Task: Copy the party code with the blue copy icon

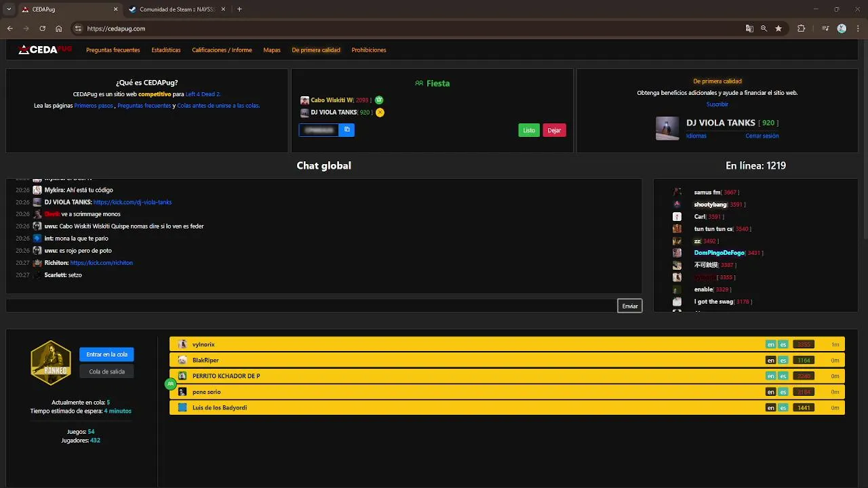Action: point(347,129)
